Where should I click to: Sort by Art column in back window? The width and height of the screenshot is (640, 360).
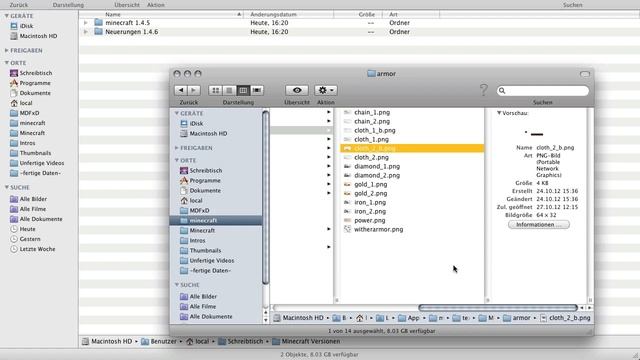(411, 14)
